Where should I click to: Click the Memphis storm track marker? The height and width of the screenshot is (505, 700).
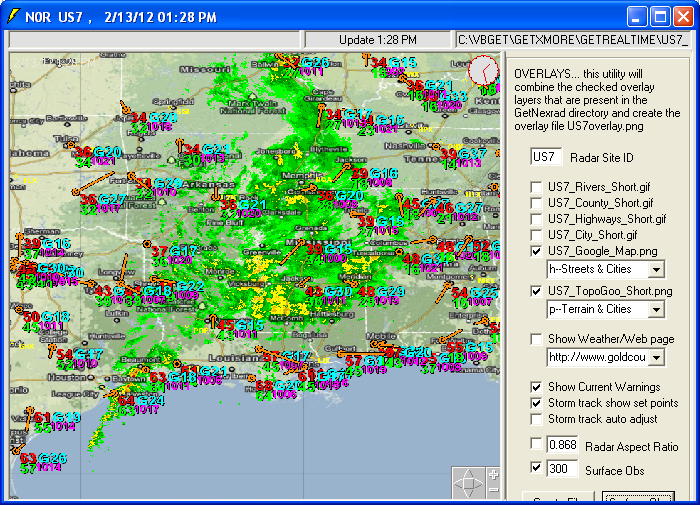(311, 188)
